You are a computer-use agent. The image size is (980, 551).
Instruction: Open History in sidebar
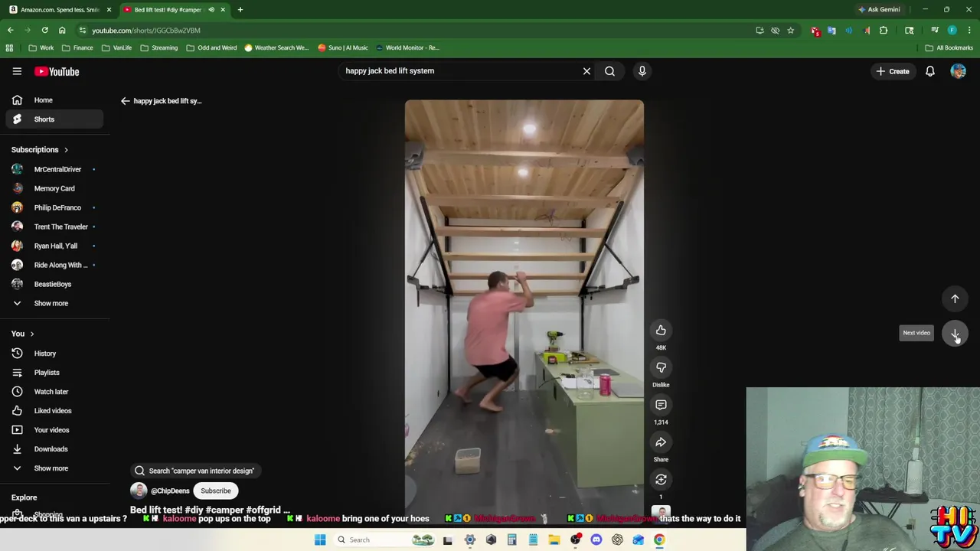[x=54, y=354]
